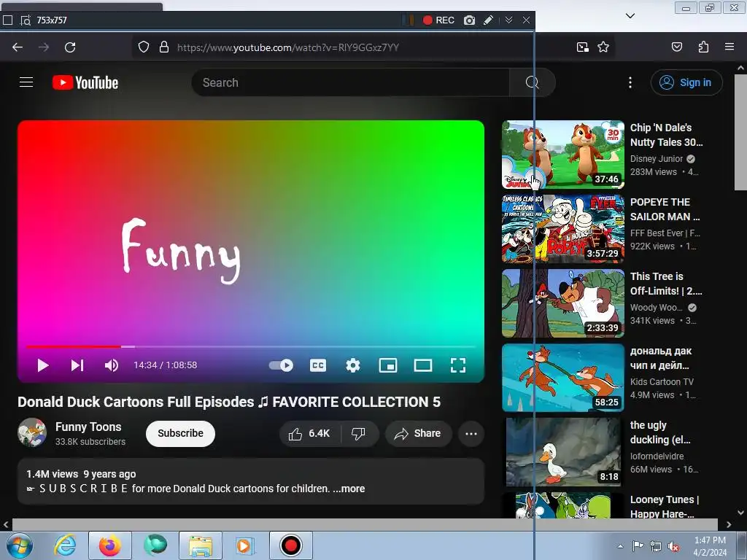The height and width of the screenshot is (560, 747).
Task: Click the search magnifier button
Action: pyautogui.click(x=532, y=82)
